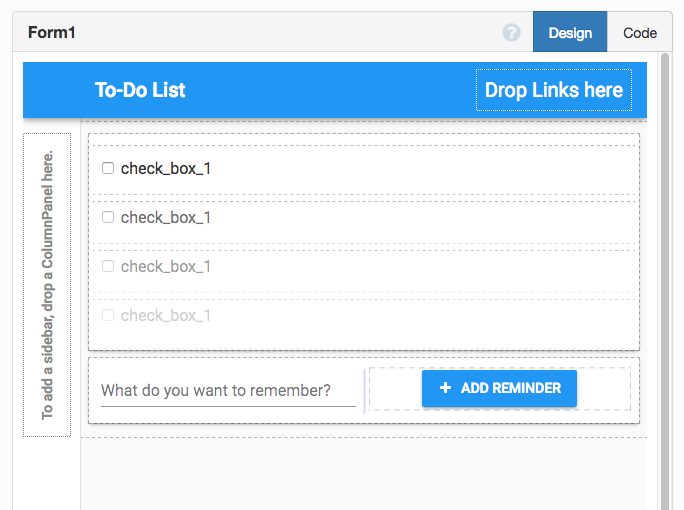
Task: Click the Form1 title text
Action: 52,32
